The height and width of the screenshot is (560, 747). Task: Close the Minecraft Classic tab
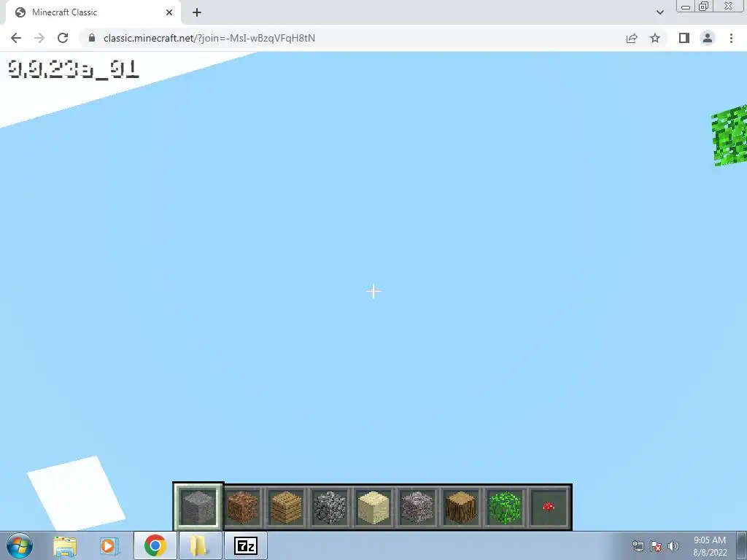click(169, 12)
